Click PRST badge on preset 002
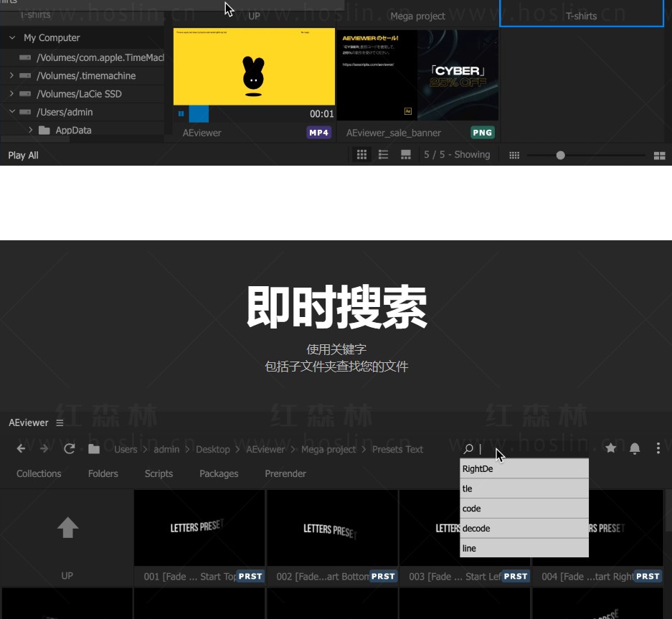672x619 pixels. 383,577
